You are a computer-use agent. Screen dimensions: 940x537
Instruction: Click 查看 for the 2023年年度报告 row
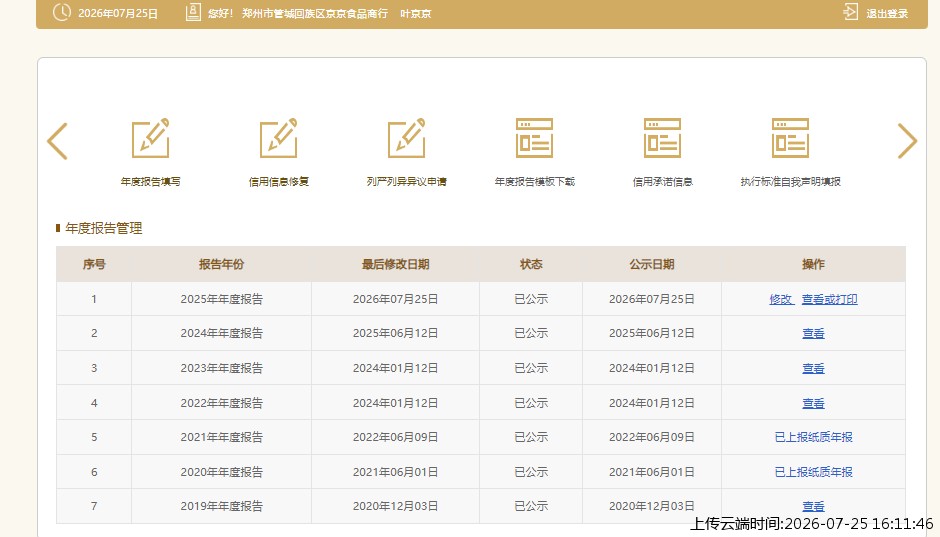coord(814,368)
